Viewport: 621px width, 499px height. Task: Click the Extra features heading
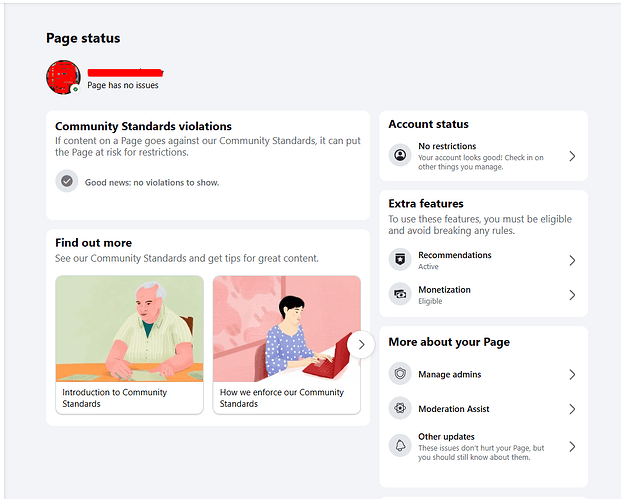[426, 204]
